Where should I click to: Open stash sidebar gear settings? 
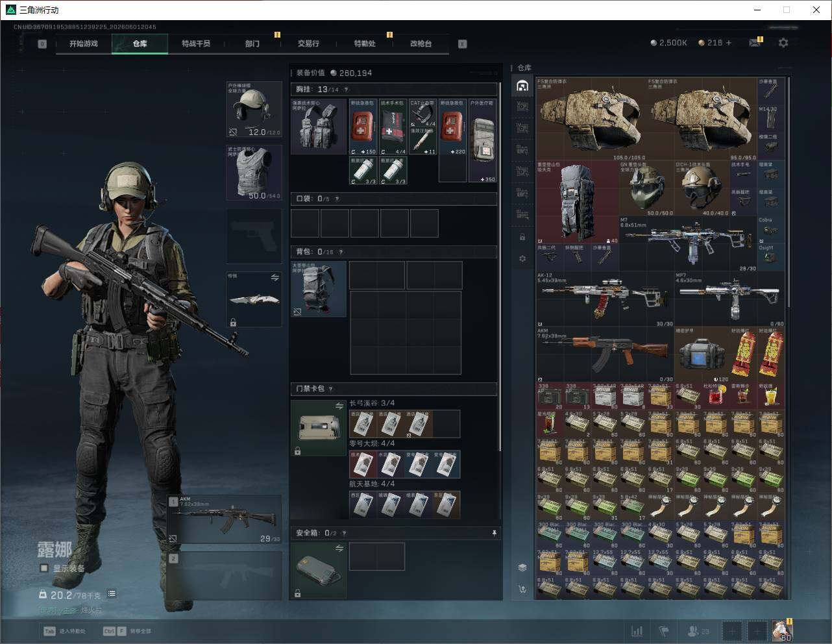522,258
